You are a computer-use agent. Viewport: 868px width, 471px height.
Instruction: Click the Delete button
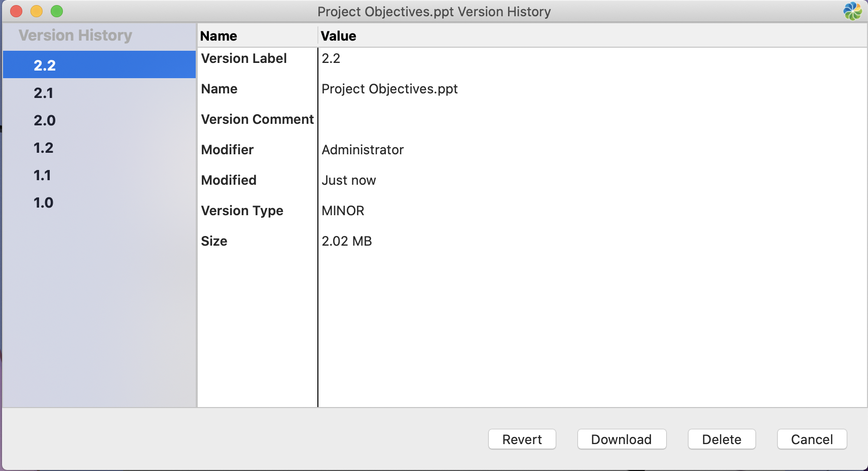[x=721, y=439]
